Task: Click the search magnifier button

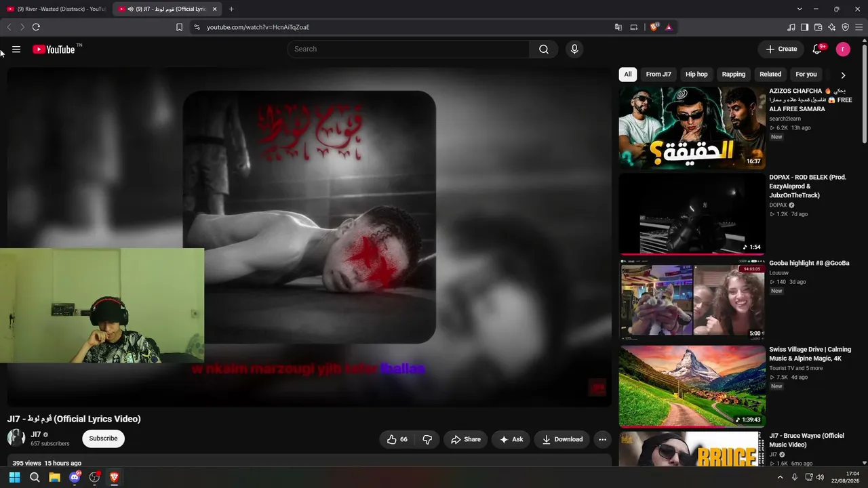Action: coord(544,49)
